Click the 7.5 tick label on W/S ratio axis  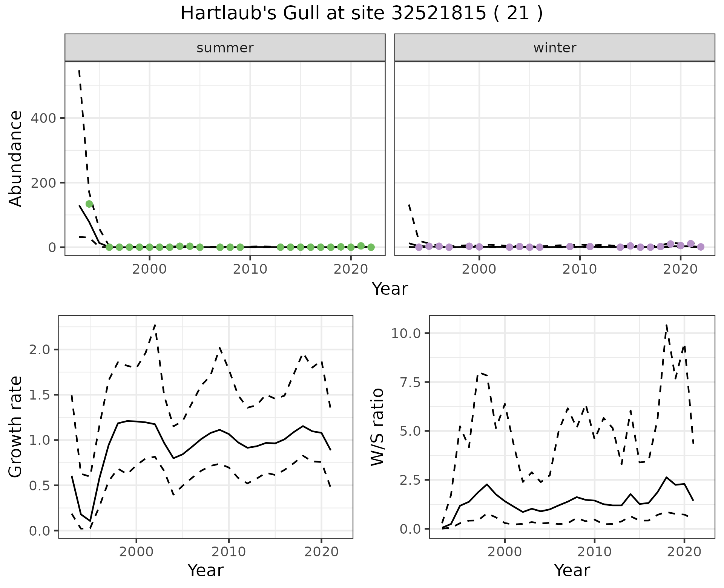pos(410,382)
